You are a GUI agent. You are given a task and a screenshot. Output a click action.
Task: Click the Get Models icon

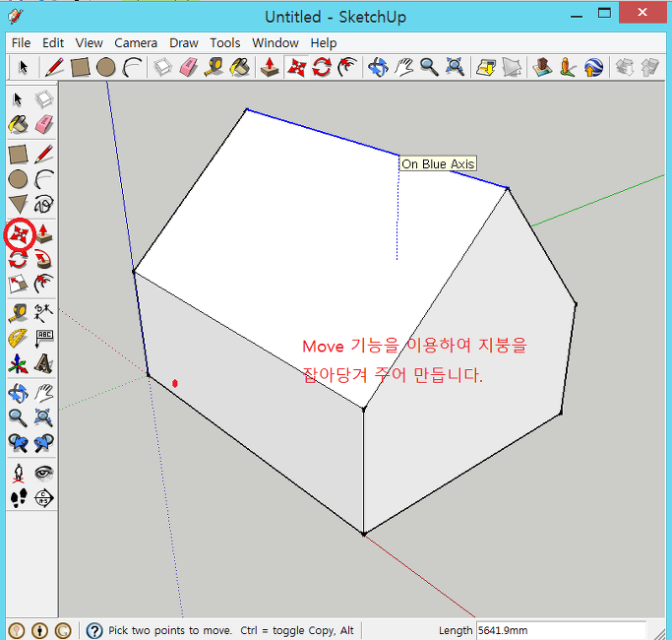pos(625,67)
